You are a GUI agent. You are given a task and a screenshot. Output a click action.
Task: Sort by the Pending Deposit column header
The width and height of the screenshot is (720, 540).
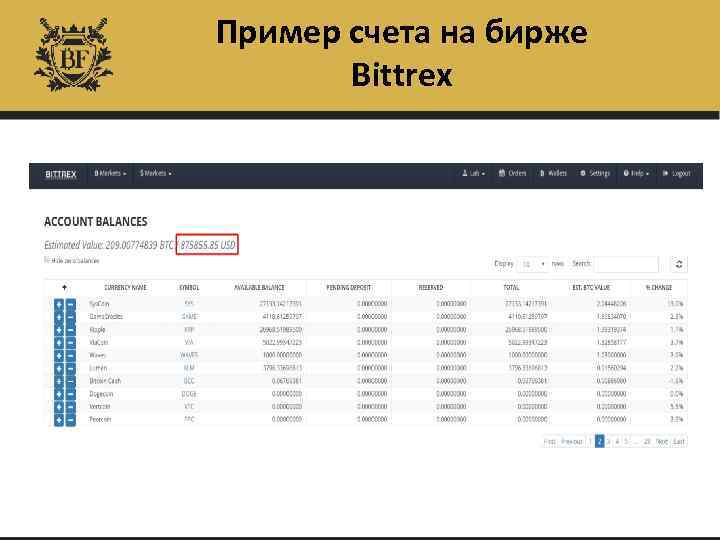click(349, 287)
